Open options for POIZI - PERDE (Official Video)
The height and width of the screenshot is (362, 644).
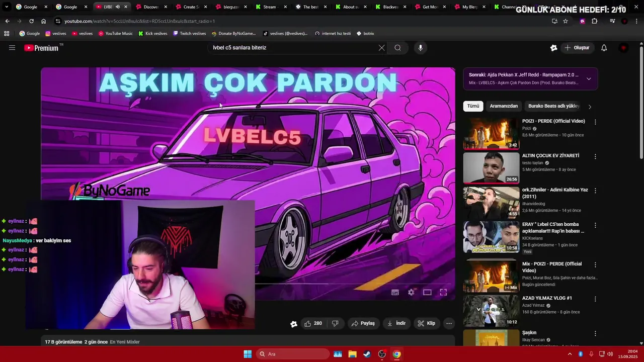(x=595, y=122)
